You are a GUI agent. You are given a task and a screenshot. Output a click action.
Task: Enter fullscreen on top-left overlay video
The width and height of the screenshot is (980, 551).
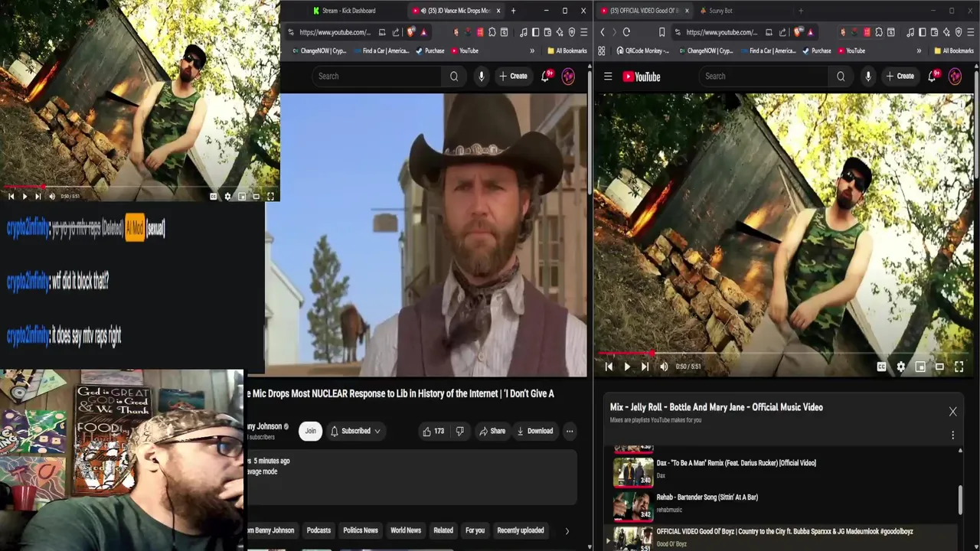coord(270,197)
